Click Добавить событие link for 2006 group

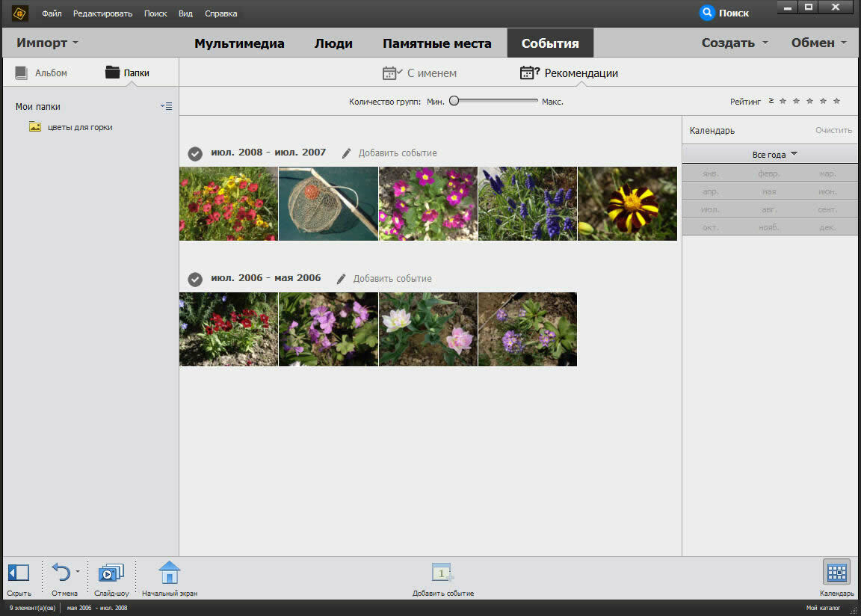tap(392, 279)
